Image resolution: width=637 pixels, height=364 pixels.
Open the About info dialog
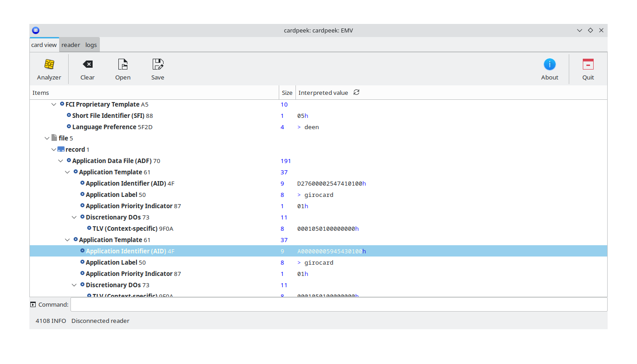pyautogui.click(x=549, y=65)
